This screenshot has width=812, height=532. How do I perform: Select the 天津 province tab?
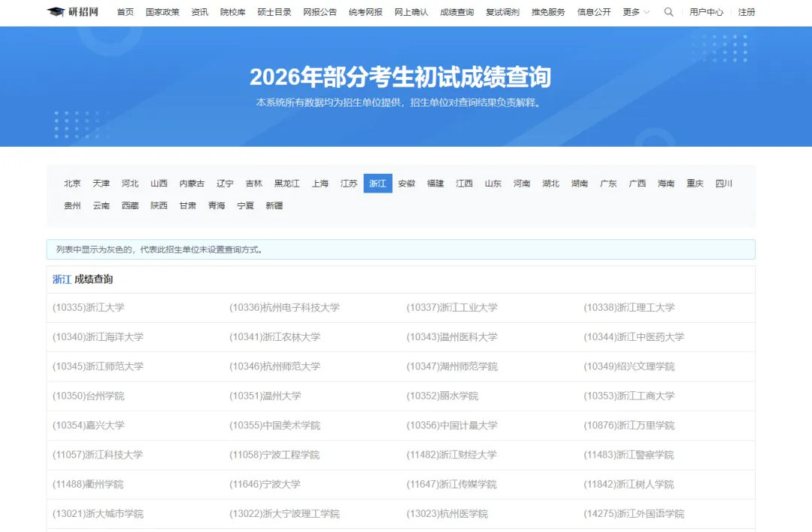click(x=101, y=184)
